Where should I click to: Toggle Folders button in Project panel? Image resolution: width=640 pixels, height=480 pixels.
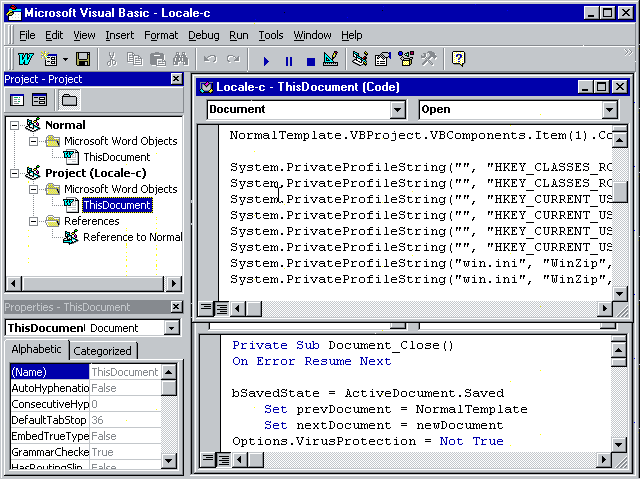pyautogui.click(x=69, y=100)
